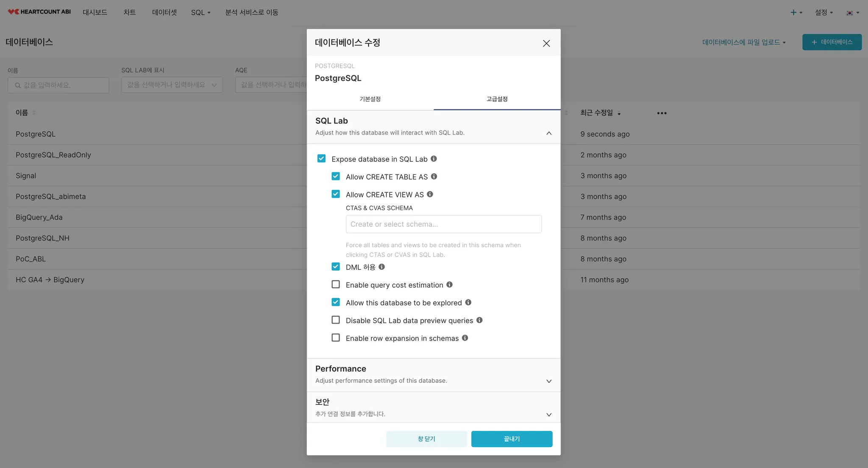Switch to the 기본설정 tab
The height and width of the screenshot is (468, 868).
tap(370, 99)
